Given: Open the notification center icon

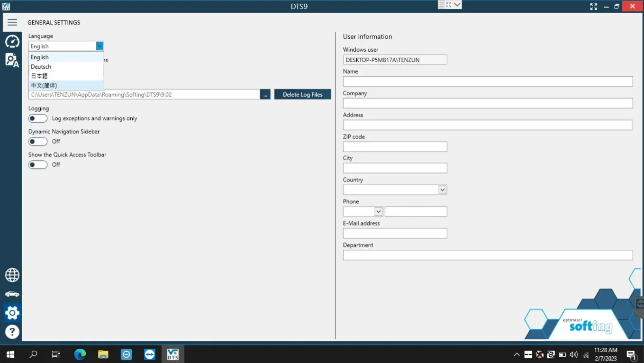Looking at the screenshot, I should pos(631,354).
